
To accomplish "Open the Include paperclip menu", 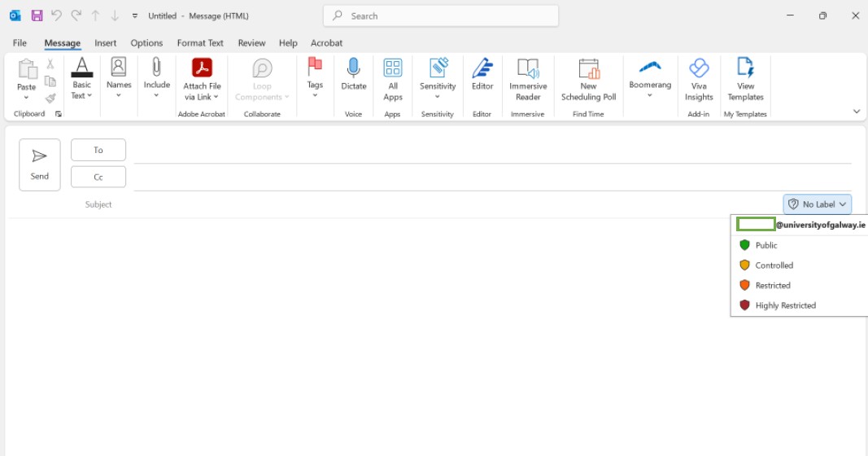I will [157, 77].
